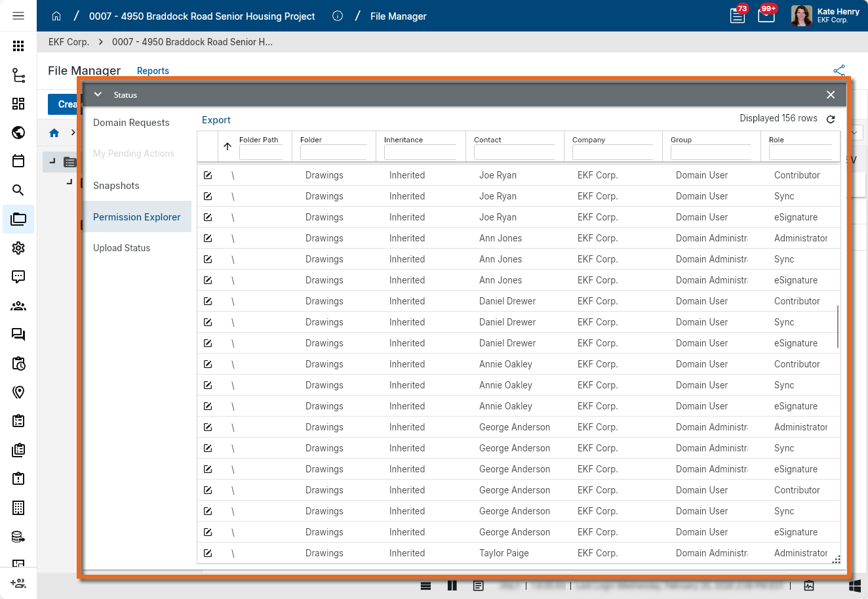Open the Domain Requests section
Image resolution: width=868 pixels, height=599 pixels.
click(x=131, y=123)
